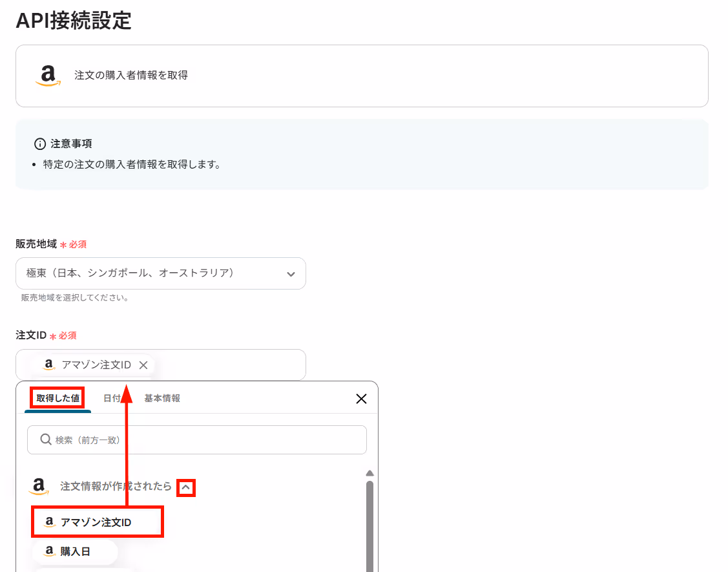Screen dimensions: 728x572
Task: Select 購入日 from the value list
Action: [x=75, y=551]
